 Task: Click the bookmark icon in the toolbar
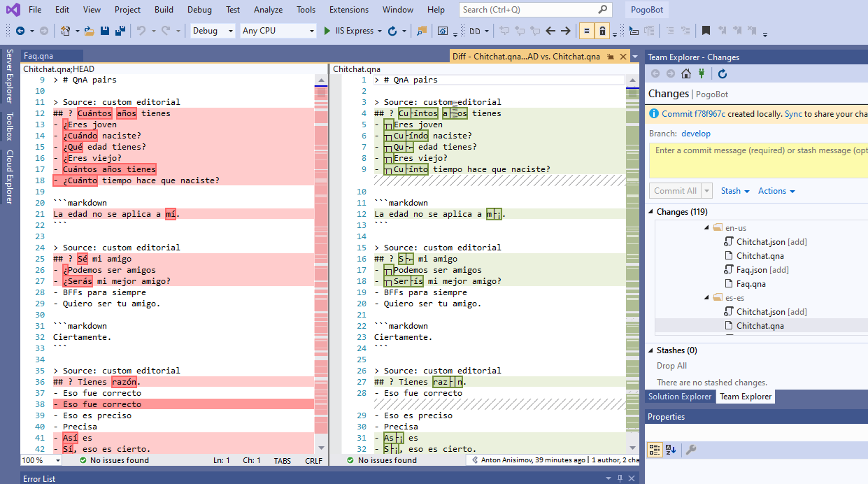[706, 30]
